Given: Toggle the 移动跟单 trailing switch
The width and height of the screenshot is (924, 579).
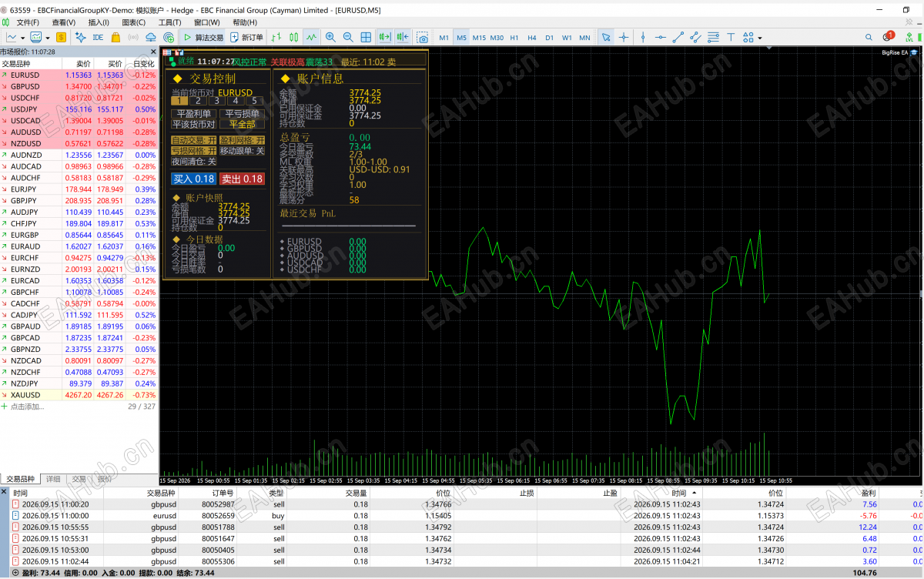Looking at the screenshot, I should pyautogui.click(x=242, y=151).
